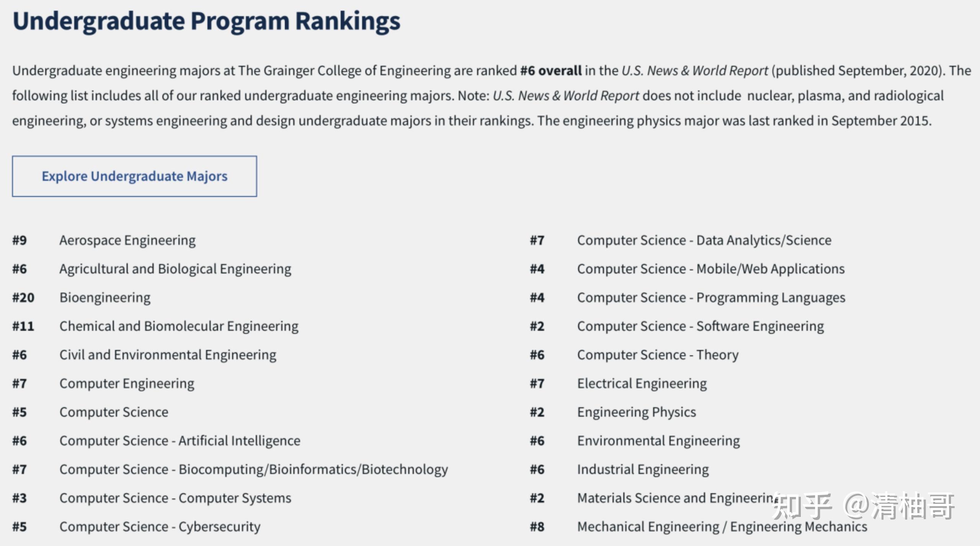Select the Bioengineering ranking entry
The height and width of the screenshot is (546, 980).
(x=105, y=298)
